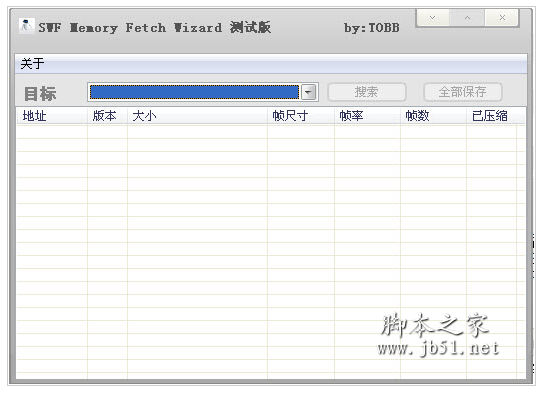This screenshot has width=540, height=395.
Task: Click the up-chevron title bar button
Action: [467, 18]
